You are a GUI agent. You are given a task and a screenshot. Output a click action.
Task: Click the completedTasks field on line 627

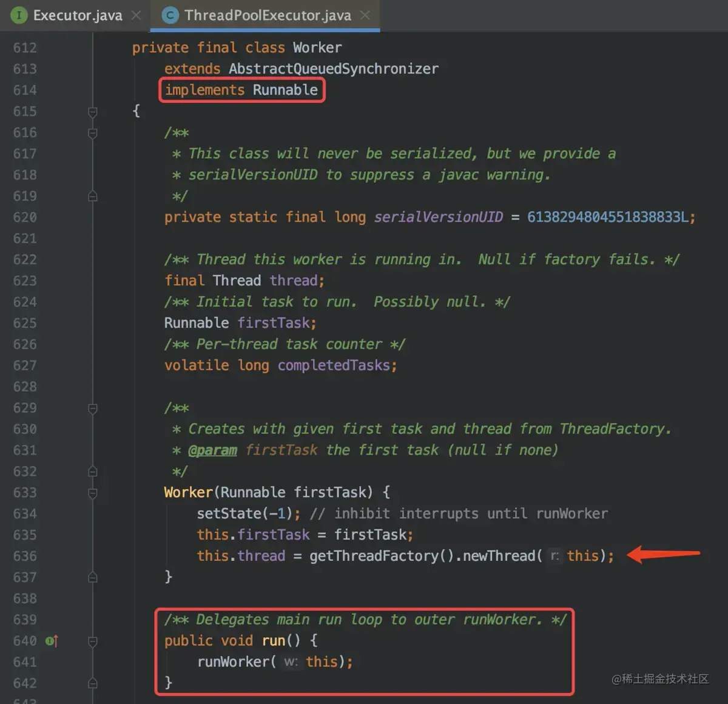click(x=334, y=365)
